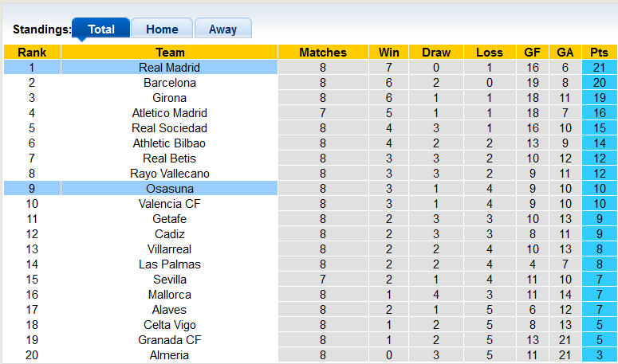Click the Matches column header

(323, 53)
